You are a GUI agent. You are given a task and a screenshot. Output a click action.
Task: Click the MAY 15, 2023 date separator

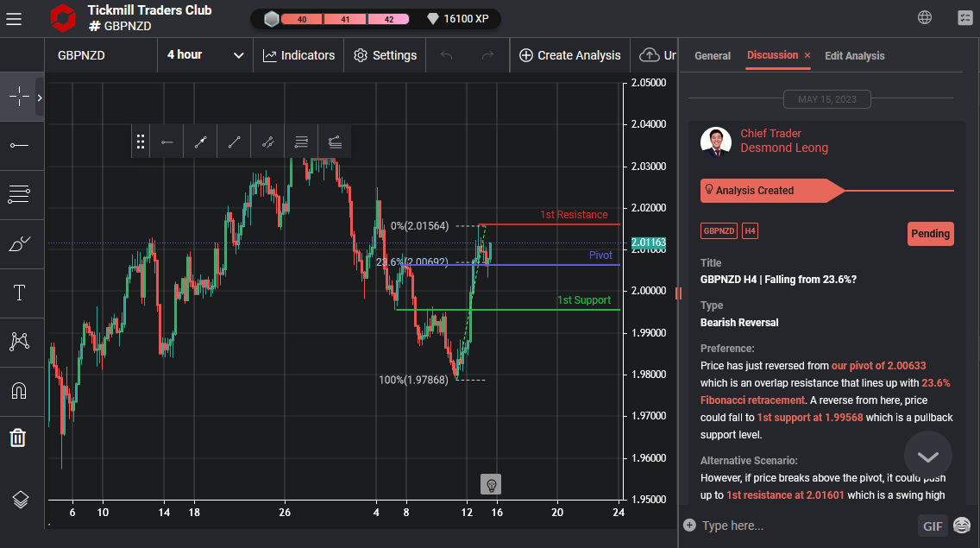(826, 99)
